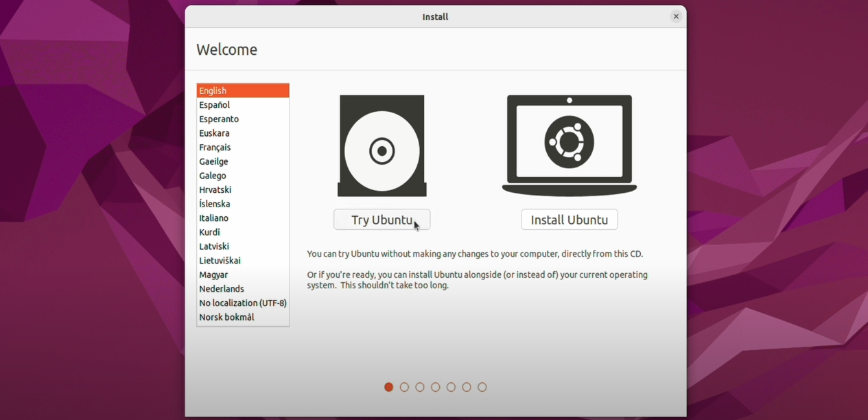Image resolution: width=868 pixels, height=420 pixels.
Task: Click the Try Ubuntu button
Action: [382, 220]
